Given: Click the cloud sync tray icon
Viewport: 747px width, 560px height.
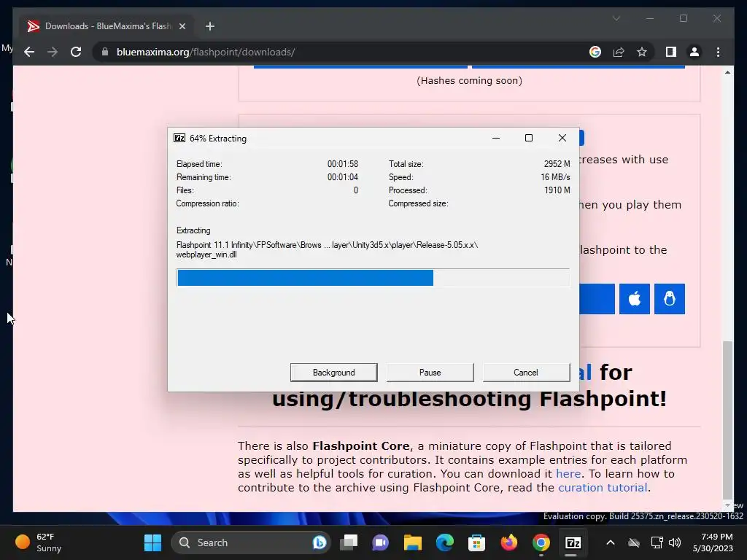Looking at the screenshot, I should [x=634, y=542].
